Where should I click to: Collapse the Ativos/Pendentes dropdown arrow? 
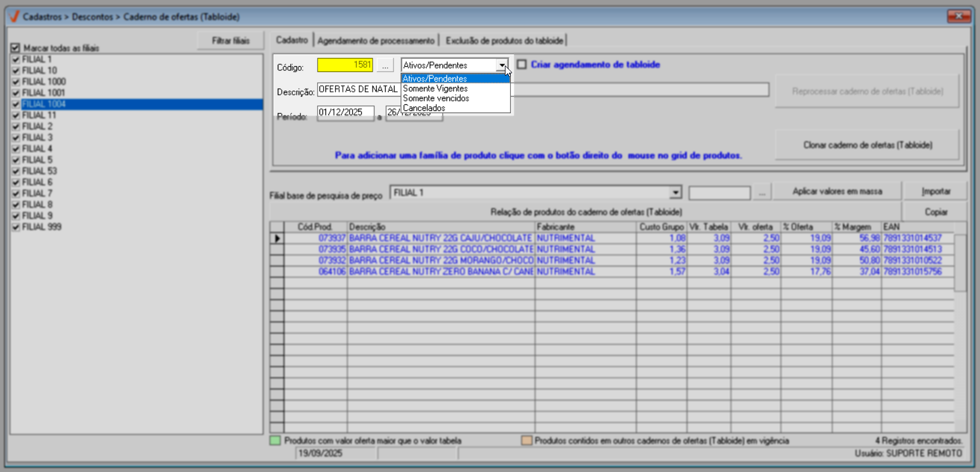503,65
